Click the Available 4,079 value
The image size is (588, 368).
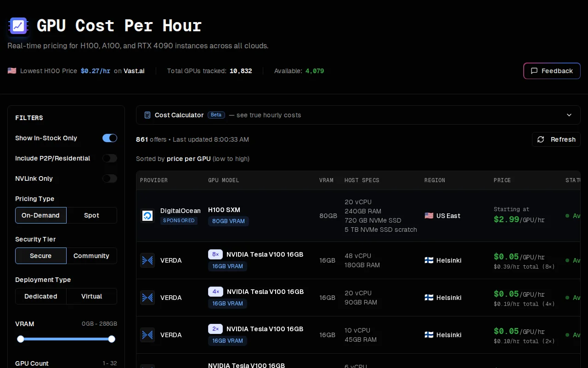click(315, 71)
